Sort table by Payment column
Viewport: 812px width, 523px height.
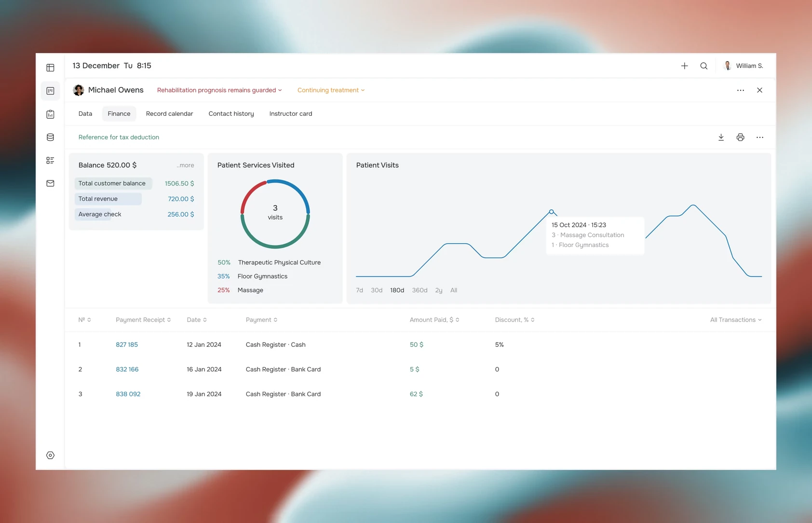point(261,320)
